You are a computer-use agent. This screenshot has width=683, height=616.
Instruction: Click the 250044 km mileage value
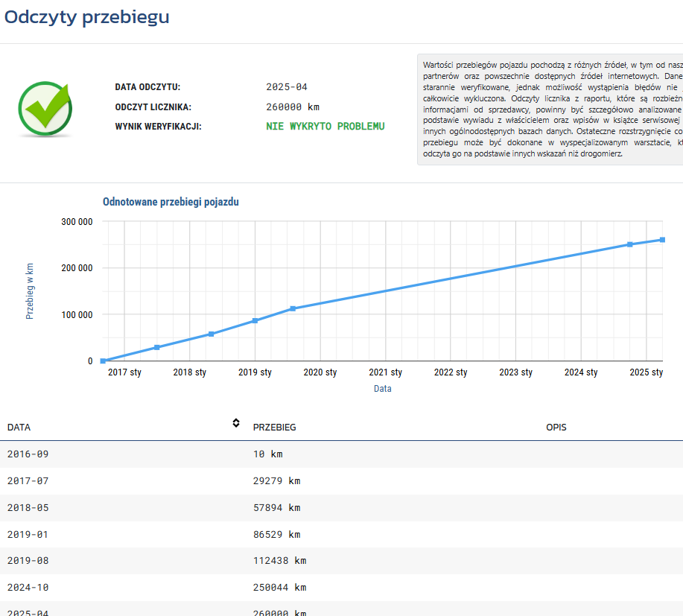(x=279, y=588)
